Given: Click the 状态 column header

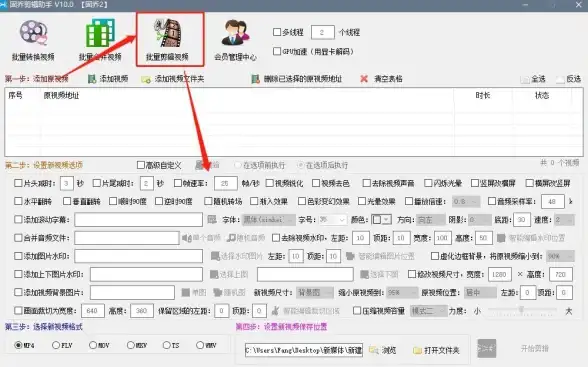Looking at the screenshot, I should [542, 96].
